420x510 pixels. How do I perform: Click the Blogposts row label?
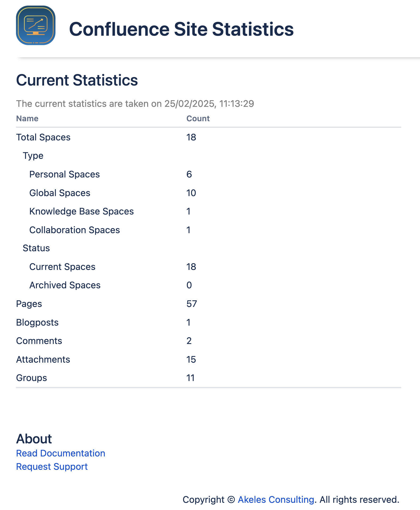[x=37, y=322]
